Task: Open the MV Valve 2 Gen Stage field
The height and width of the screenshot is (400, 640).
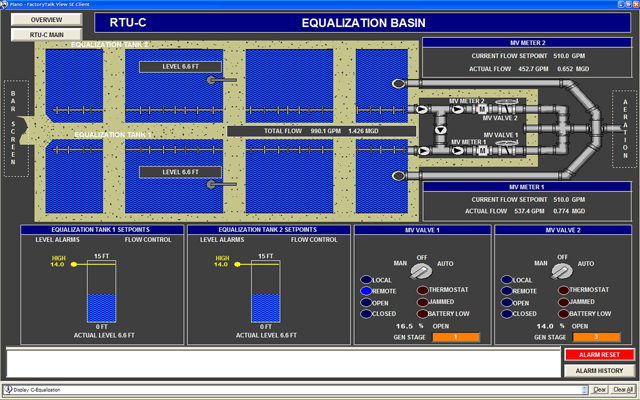Action: [x=596, y=337]
